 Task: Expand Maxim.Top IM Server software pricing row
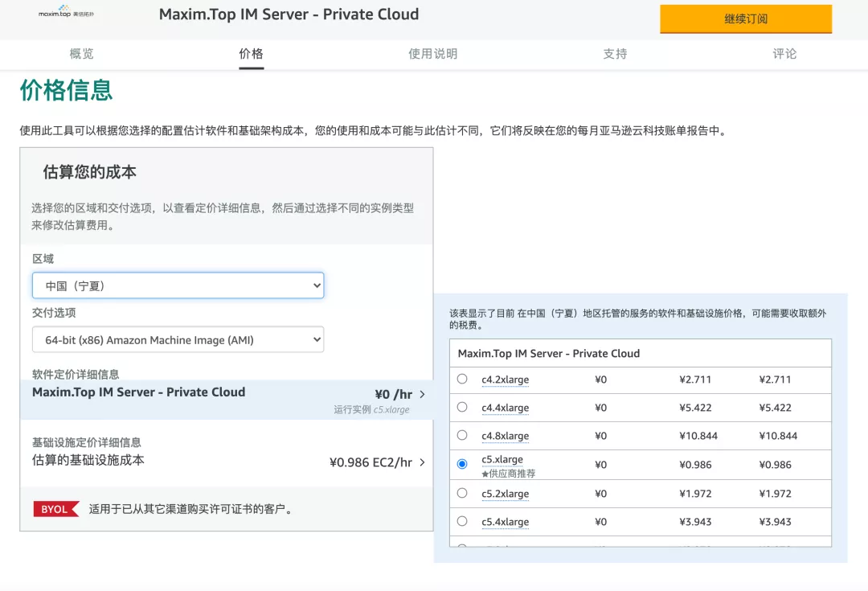click(x=227, y=400)
